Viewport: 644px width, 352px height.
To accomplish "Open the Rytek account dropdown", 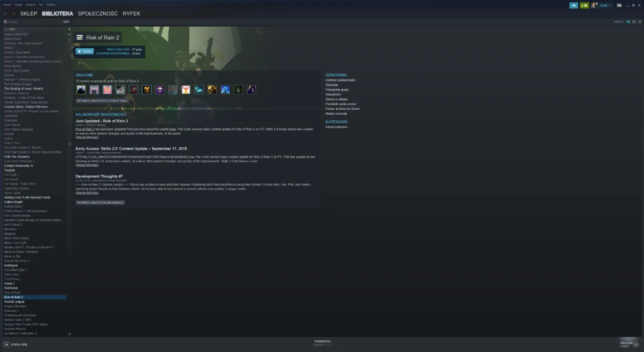I will click(x=605, y=6).
